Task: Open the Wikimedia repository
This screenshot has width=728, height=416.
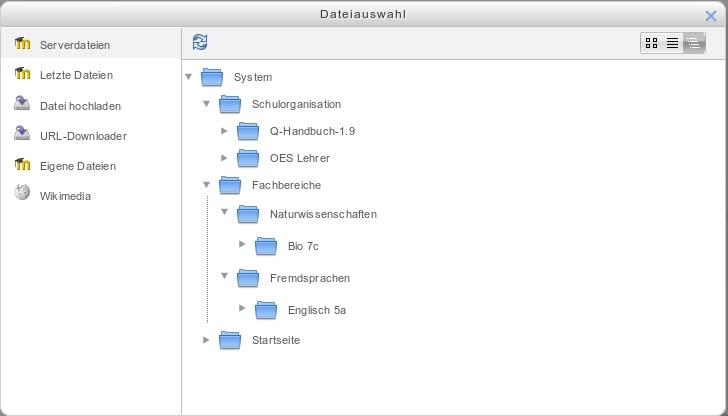Action: 65,196
